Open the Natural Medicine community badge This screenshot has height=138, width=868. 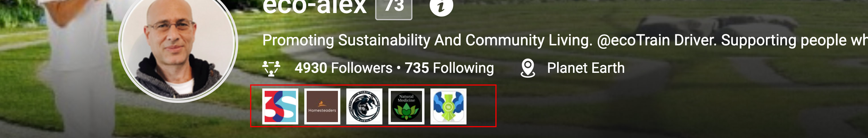[406, 107]
